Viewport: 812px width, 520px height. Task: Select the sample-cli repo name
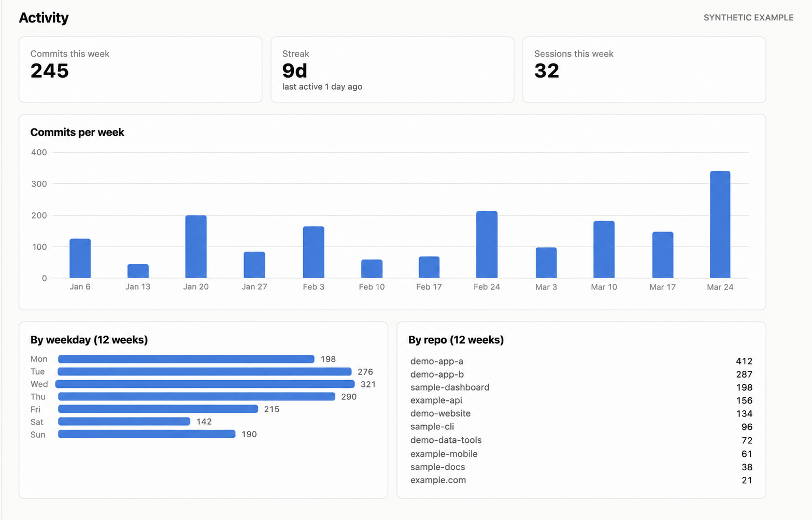coord(432,427)
